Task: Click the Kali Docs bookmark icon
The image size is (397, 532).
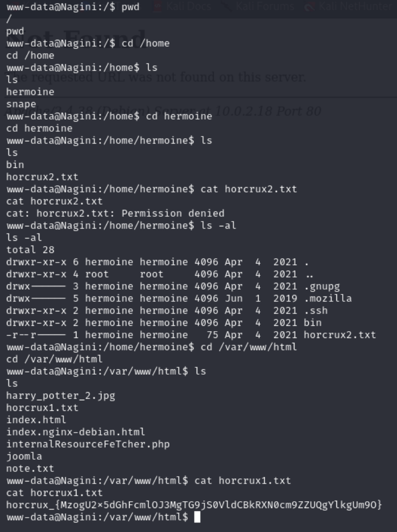Action: [157, 6]
